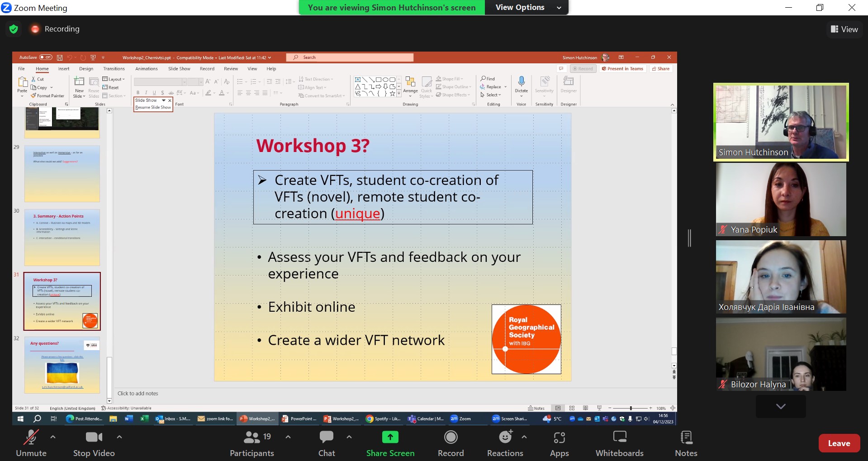This screenshot has width=868, height=461.
Task: Expand chat options arrow
Action: 349,437
